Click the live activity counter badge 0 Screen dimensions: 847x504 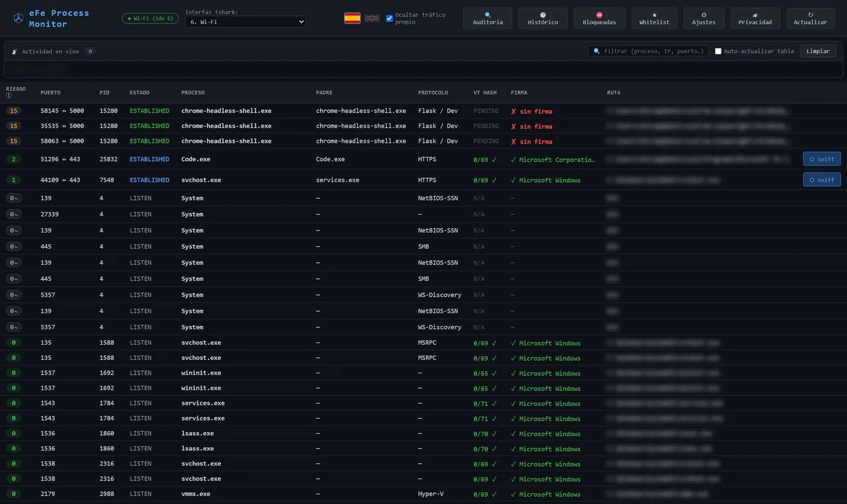click(x=90, y=51)
